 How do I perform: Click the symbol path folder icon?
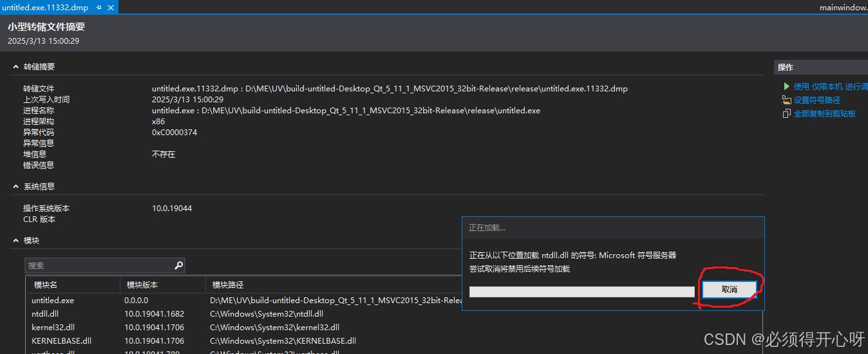click(786, 100)
